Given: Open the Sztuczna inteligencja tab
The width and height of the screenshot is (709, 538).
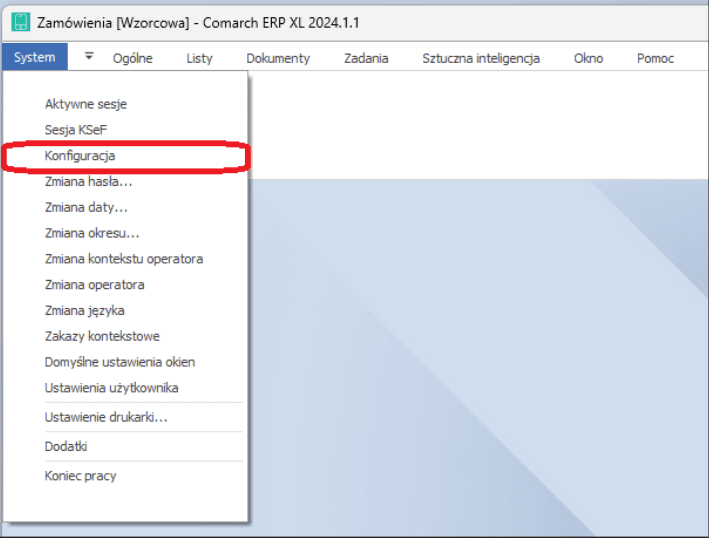Looking at the screenshot, I should pyautogui.click(x=481, y=58).
